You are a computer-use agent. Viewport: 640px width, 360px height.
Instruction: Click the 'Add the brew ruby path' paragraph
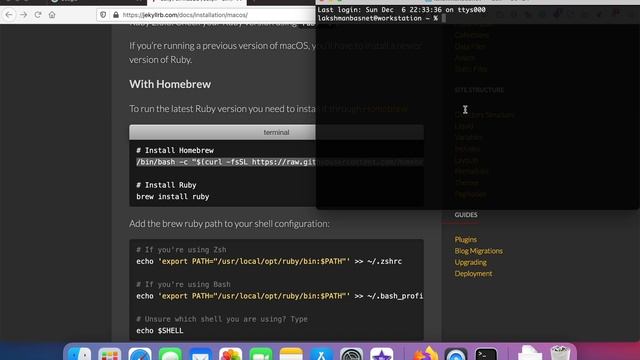pyautogui.click(x=229, y=224)
